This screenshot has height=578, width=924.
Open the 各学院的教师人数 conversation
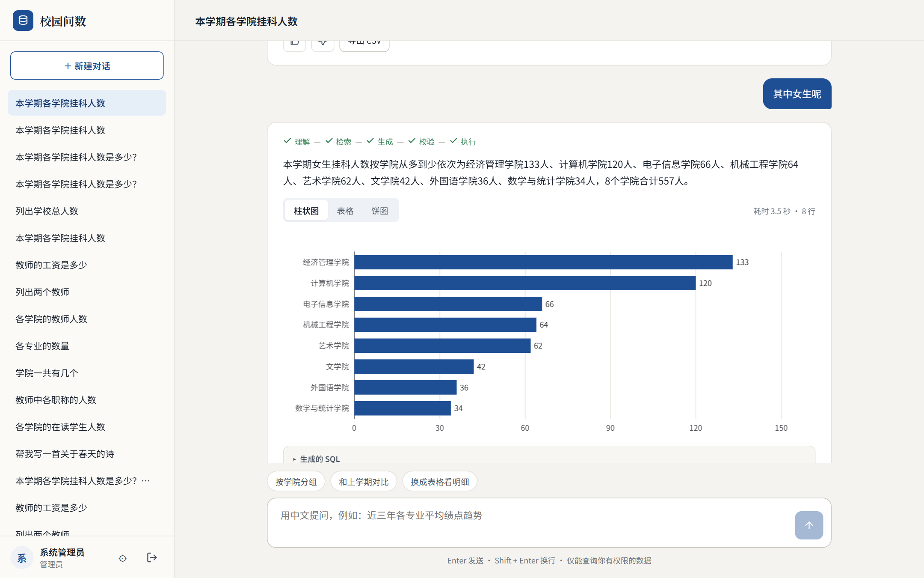point(87,319)
